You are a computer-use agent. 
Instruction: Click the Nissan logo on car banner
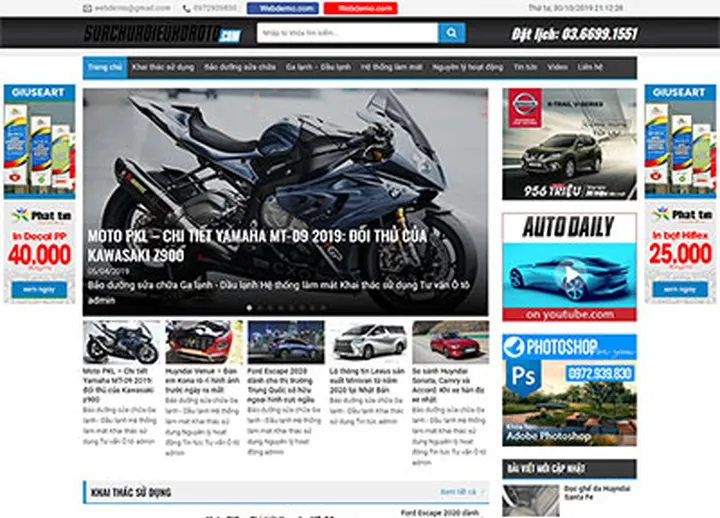[x=525, y=108]
